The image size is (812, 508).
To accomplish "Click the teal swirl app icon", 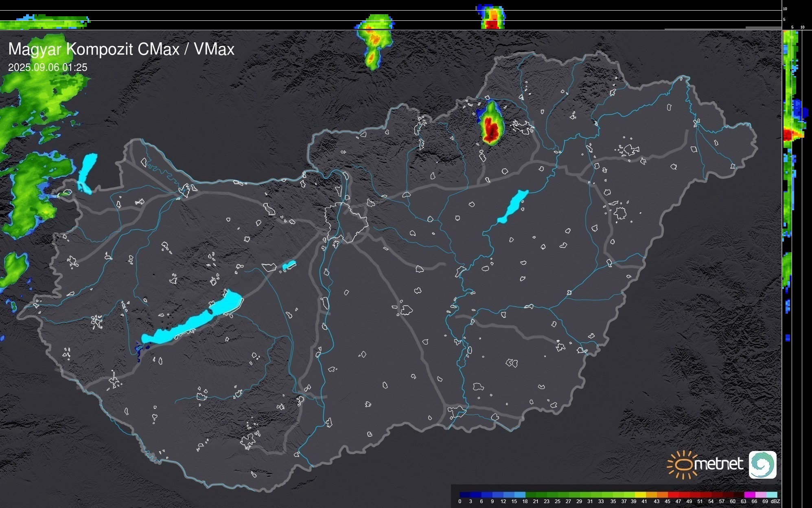I will point(762,465).
